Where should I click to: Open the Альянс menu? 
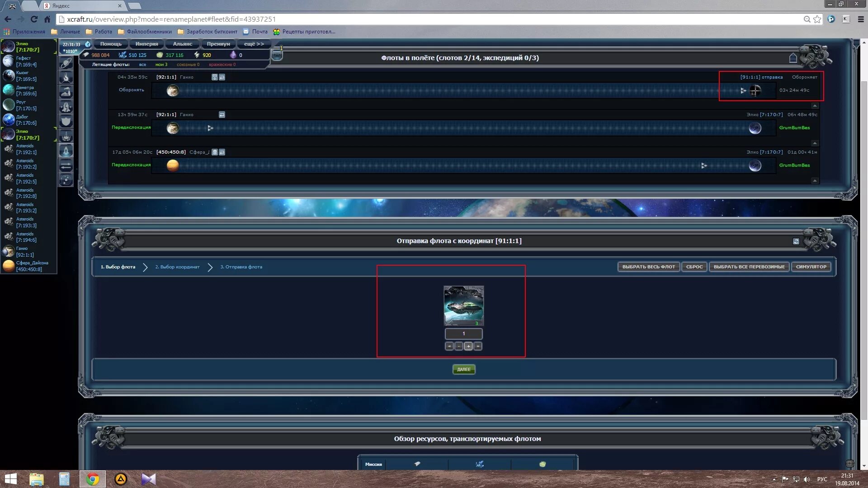[182, 44]
